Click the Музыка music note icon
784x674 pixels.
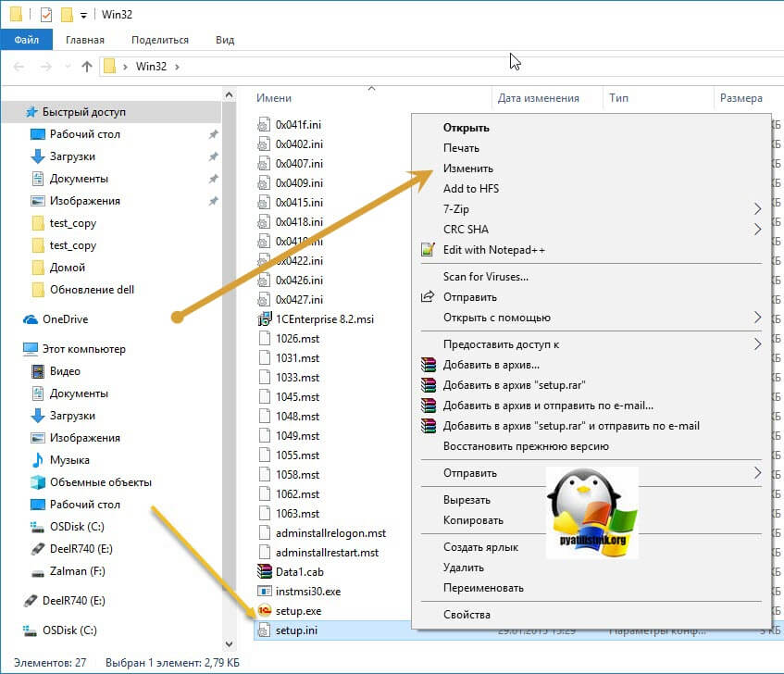pyautogui.click(x=37, y=460)
